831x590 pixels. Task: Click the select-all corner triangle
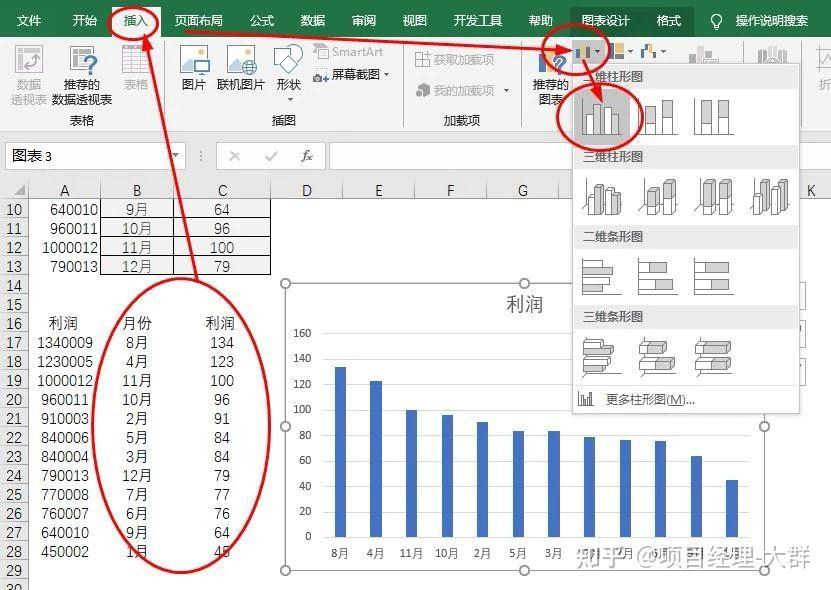[19, 190]
